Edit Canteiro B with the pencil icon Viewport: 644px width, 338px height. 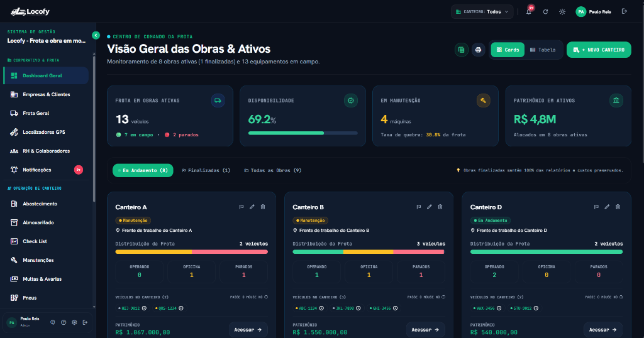[430, 207]
